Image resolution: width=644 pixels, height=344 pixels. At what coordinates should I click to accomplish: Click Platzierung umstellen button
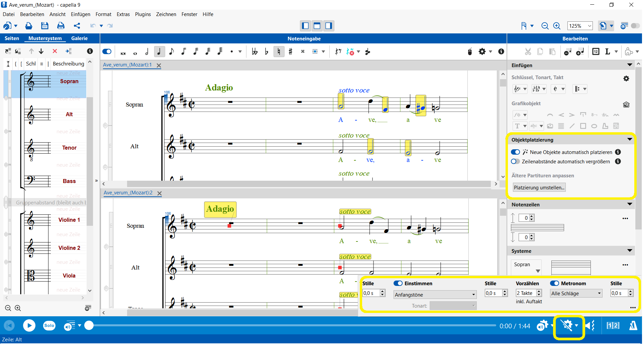(539, 187)
